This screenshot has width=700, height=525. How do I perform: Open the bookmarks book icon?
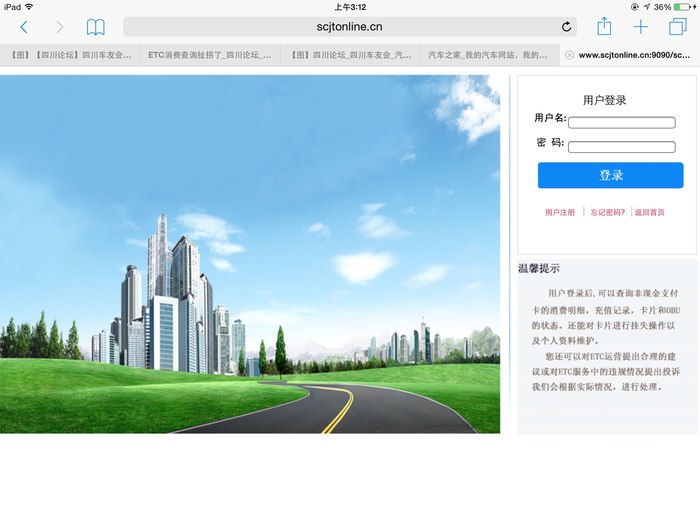click(95, 27)
